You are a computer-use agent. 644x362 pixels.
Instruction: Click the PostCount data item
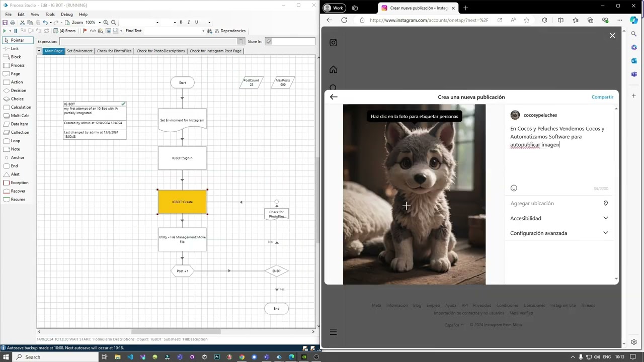[x=251, y=82]
